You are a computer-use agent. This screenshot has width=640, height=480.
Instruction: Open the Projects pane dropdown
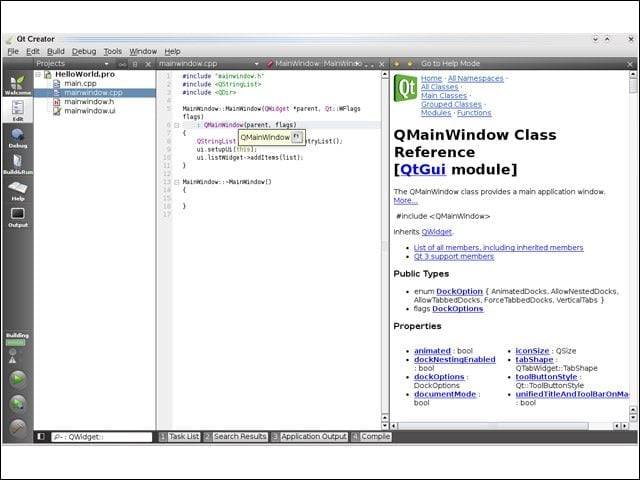(x=107, y=64)
